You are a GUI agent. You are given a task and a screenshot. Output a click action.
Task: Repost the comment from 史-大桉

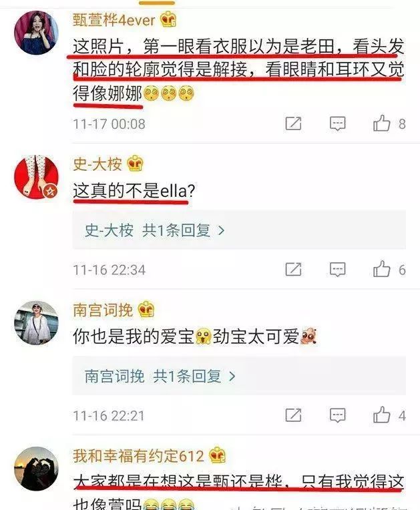[293, 269]
